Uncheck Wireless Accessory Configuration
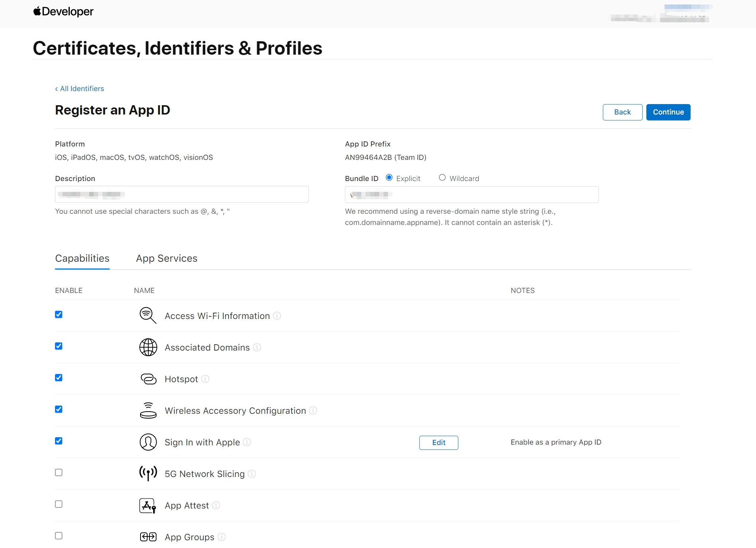This screenshot has height=548, width=756. coord(59,409)
